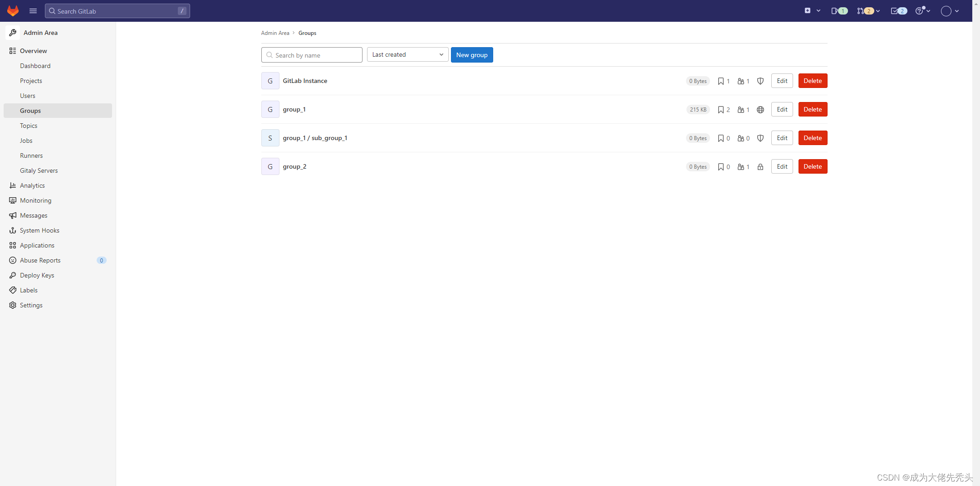This screenshot has width=980, height=486.
Task: Open Settings in the sidebar
Action: click(x=31, y=305)
